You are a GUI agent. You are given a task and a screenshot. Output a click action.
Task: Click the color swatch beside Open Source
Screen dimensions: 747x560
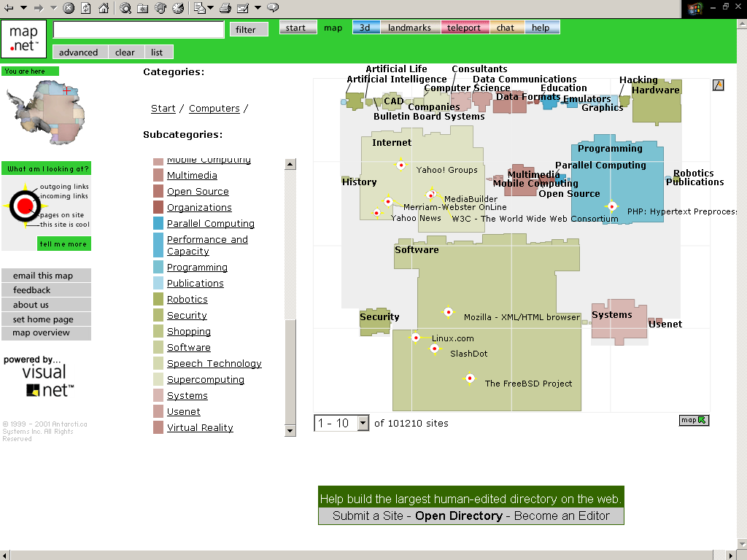tap(158, 192)
